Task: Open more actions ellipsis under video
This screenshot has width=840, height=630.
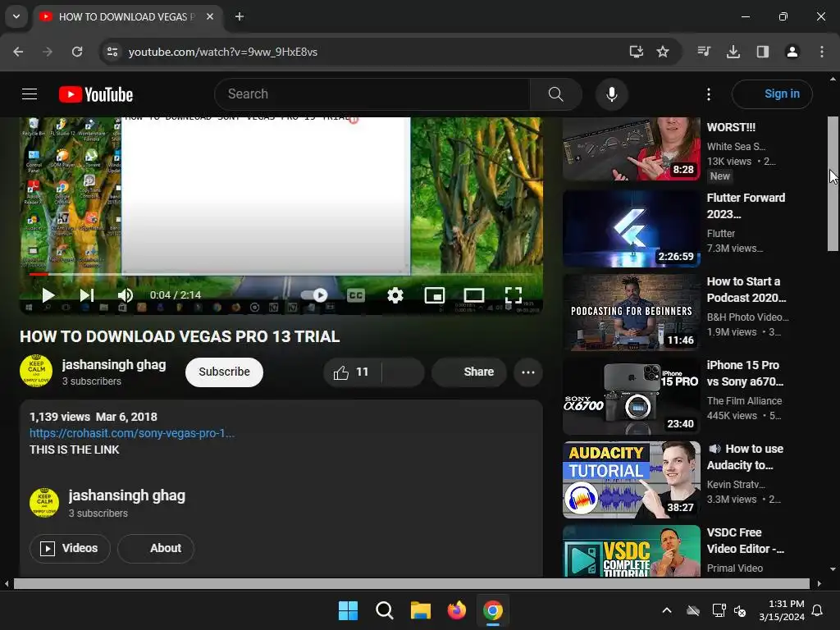Action: pyautogui.click(x=528, y=372)
